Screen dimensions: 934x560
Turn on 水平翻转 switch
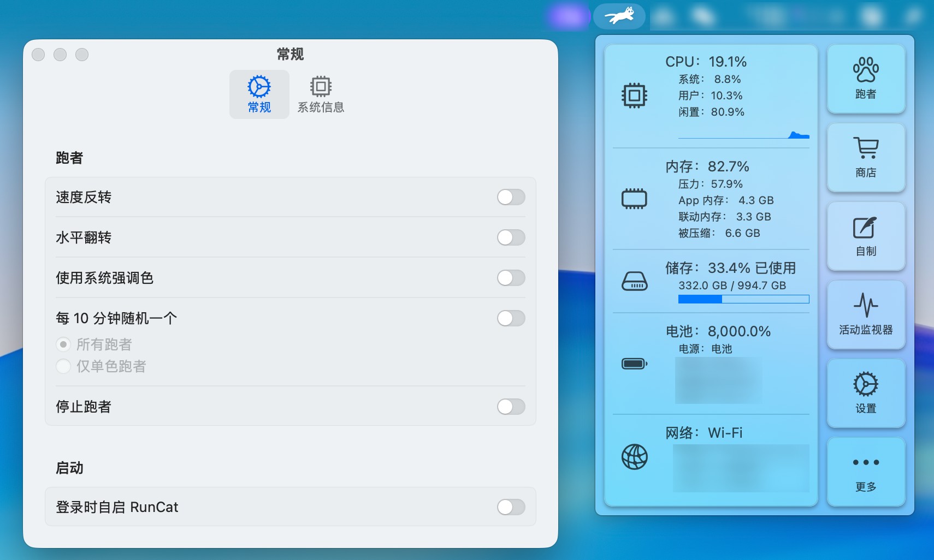[x=511, y=237]
